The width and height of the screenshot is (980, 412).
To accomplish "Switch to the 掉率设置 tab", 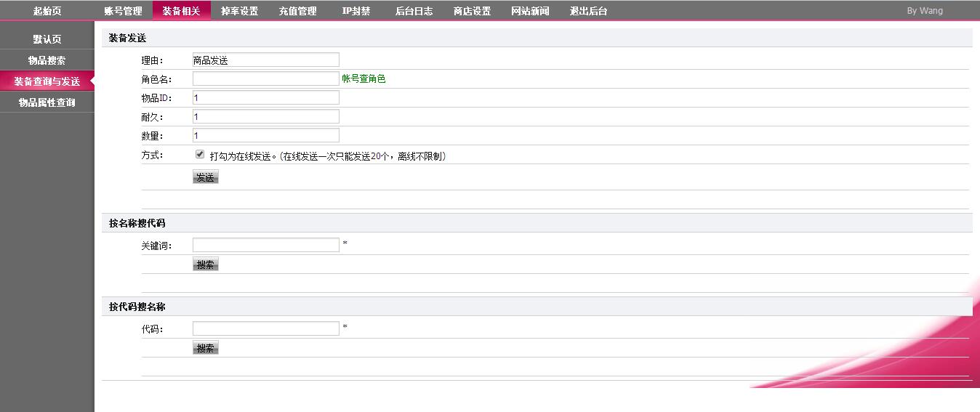I will point(239,11).
